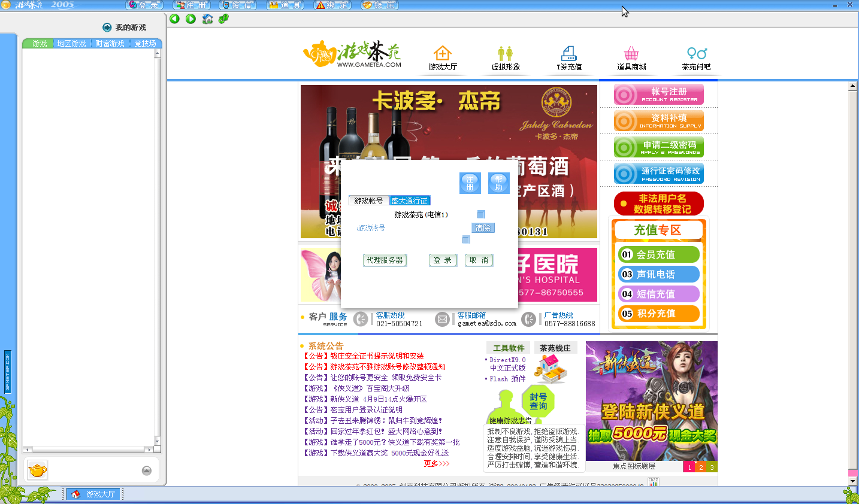Switch to the 工具软件 tab

coord(509,348)
